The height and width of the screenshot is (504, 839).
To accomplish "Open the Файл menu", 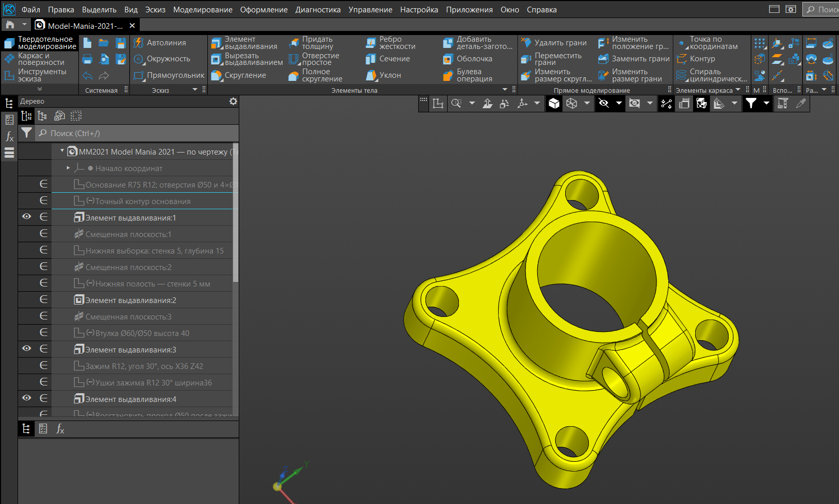I will (x=31, y=10).
